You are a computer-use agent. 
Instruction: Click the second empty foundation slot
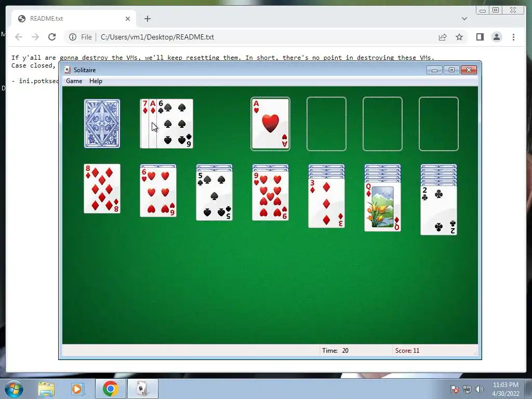point(326,124)
